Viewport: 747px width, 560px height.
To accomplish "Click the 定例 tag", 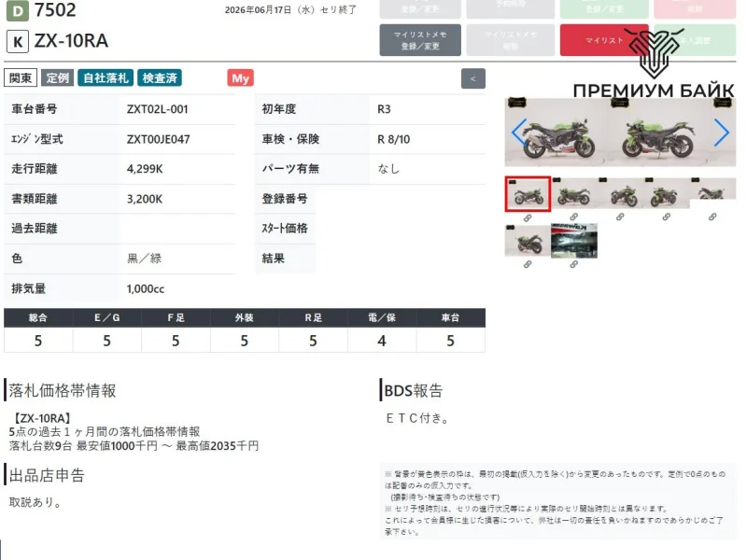I will (58, 78).
